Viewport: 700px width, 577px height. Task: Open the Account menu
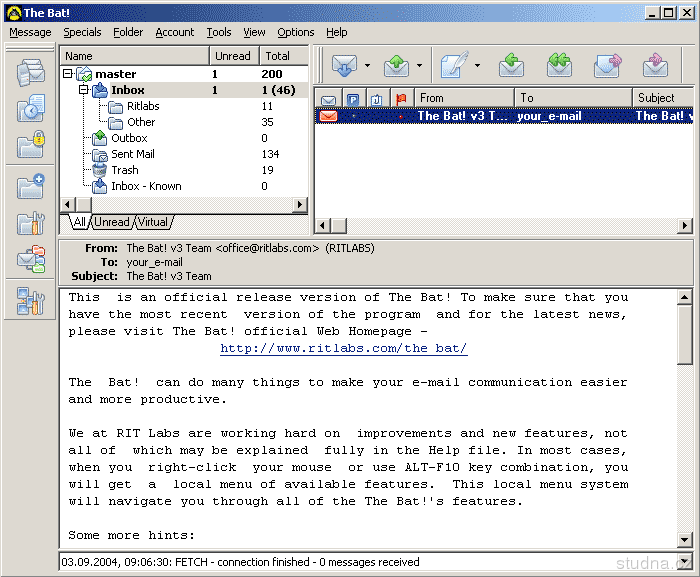[175, 32]
